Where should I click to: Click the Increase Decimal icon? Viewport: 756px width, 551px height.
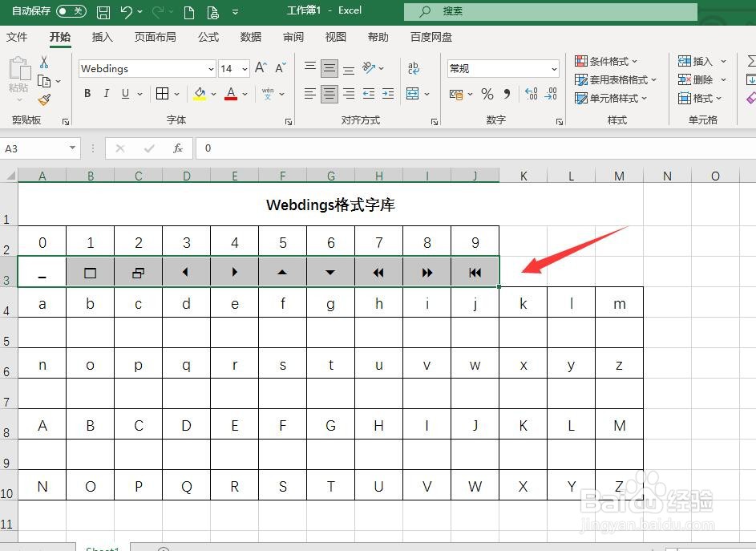pyautogui.click(x=532, y=94)
